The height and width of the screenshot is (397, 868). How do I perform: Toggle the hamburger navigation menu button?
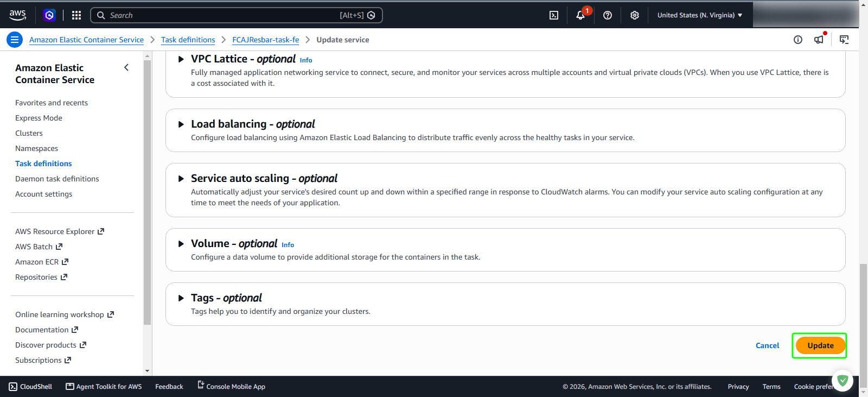(x=15, y=40)
